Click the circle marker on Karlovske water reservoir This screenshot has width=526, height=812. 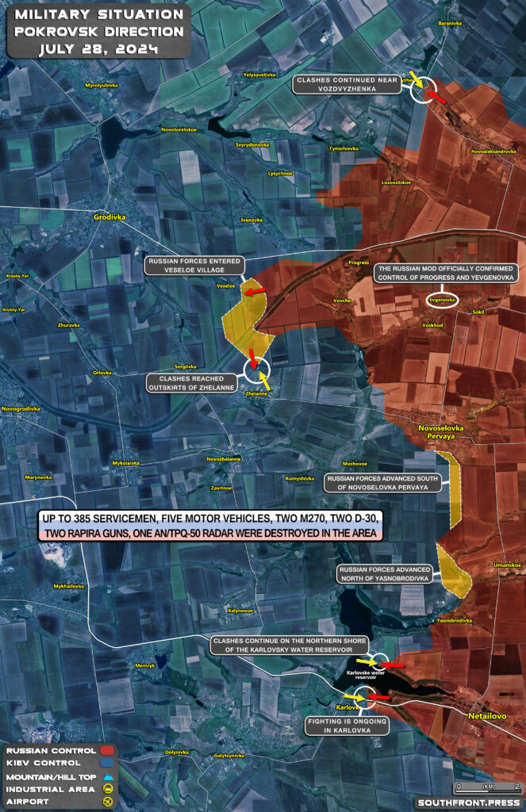coord(379,662)
